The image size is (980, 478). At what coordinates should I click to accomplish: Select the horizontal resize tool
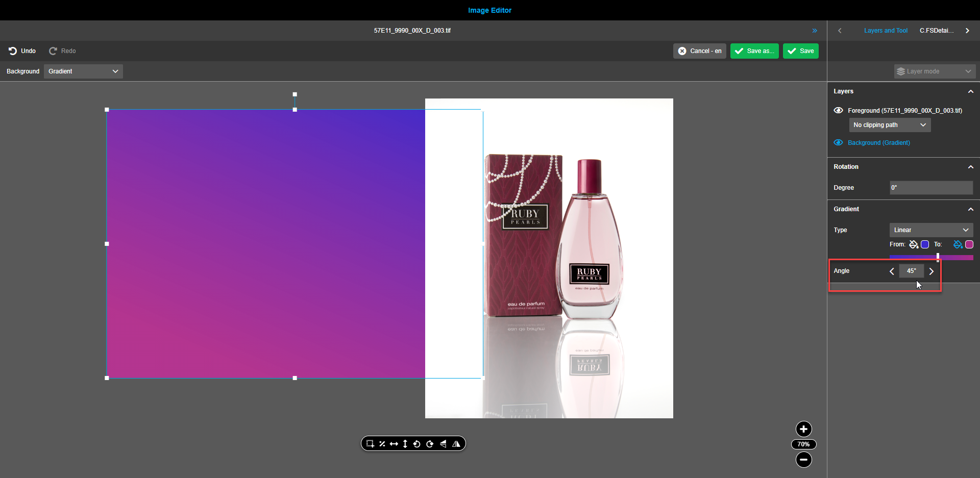click(394, 443)
